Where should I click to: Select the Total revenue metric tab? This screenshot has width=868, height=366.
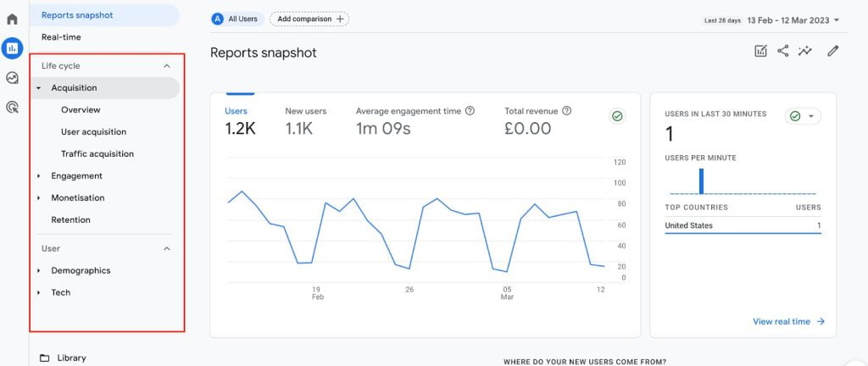(x=538, y=122)
